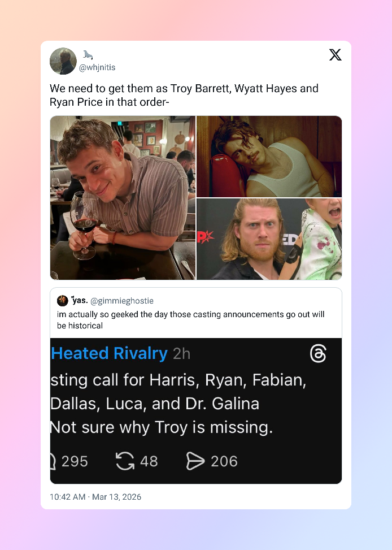Open the @whjnitis profile avatar
This screenshot has height=550, width=392.
coord(63,61)
